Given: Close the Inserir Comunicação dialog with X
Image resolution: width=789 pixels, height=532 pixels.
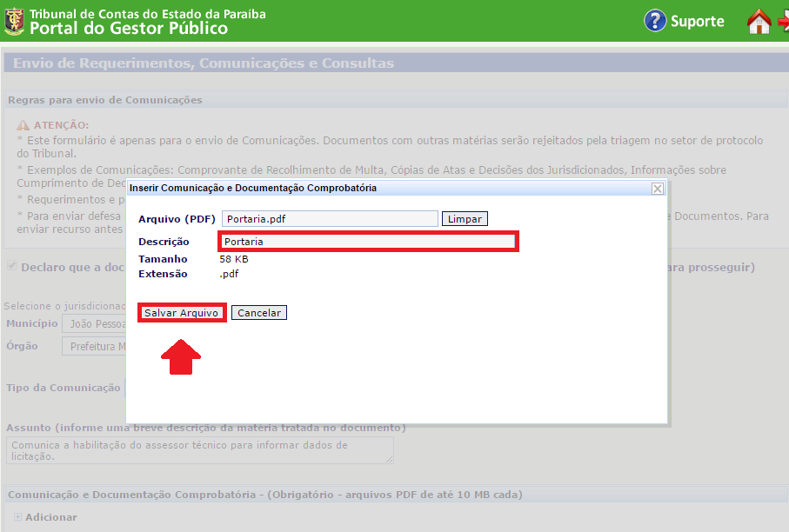Looking at the screenshot, I should coord(658,188).
